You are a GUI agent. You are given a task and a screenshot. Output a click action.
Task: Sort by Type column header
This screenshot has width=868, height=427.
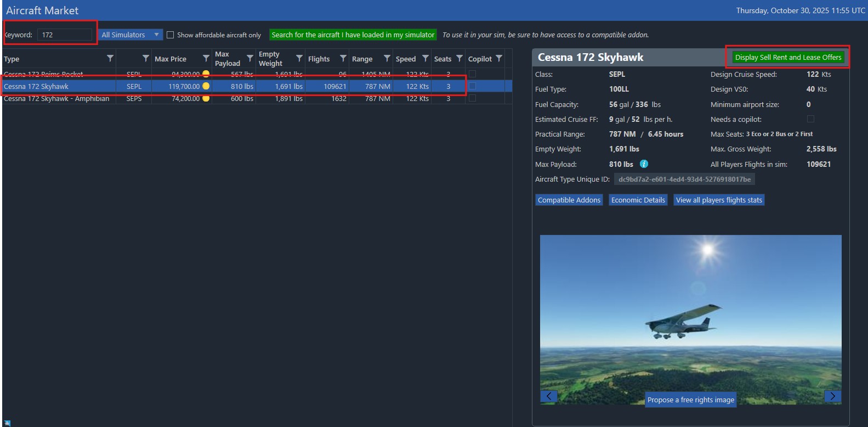point(12,59)
